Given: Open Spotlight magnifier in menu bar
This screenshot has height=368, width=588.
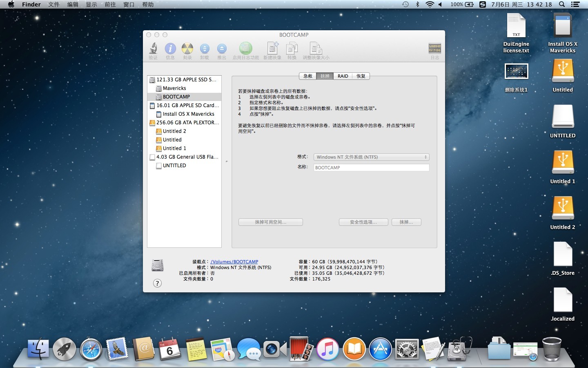Looking at the screenshot, I should (562, 4).
